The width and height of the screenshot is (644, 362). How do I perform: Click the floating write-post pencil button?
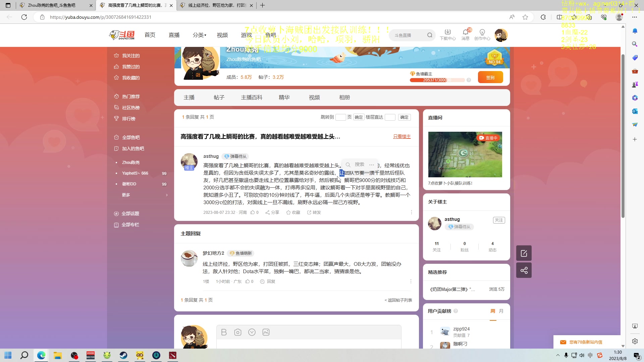click(524, 253)
